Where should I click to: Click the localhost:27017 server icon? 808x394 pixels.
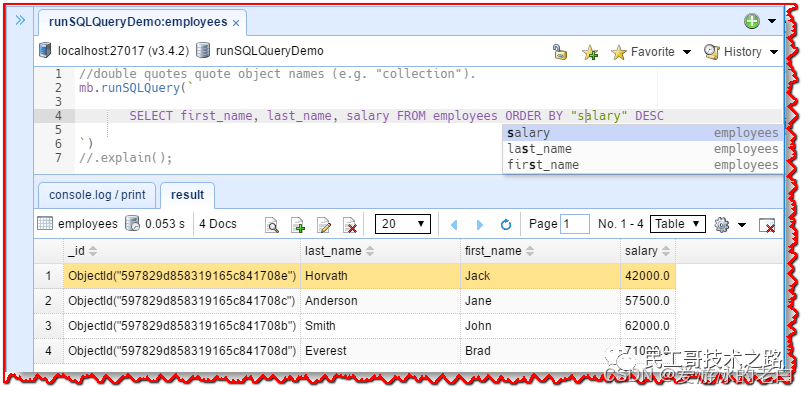coord(45,51)
